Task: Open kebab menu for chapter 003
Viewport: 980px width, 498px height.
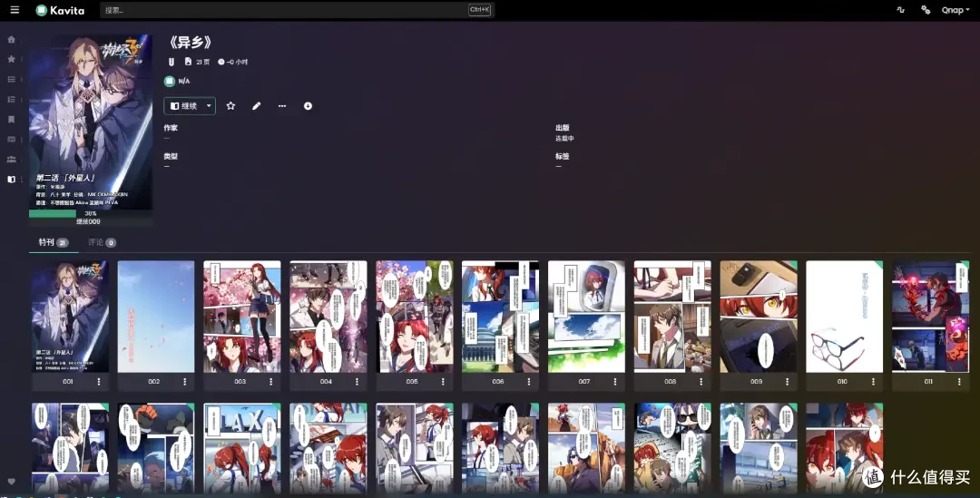Action: [x=270, y=381]
